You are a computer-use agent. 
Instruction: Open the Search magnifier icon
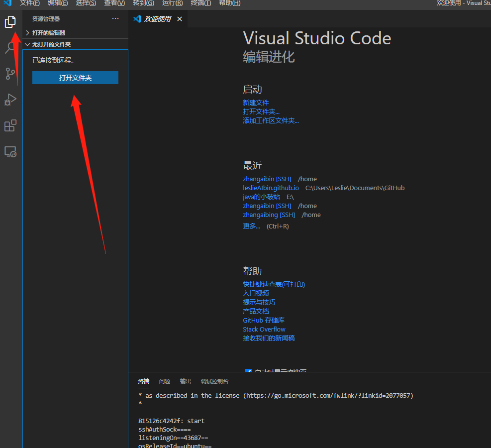click(10, 48)
